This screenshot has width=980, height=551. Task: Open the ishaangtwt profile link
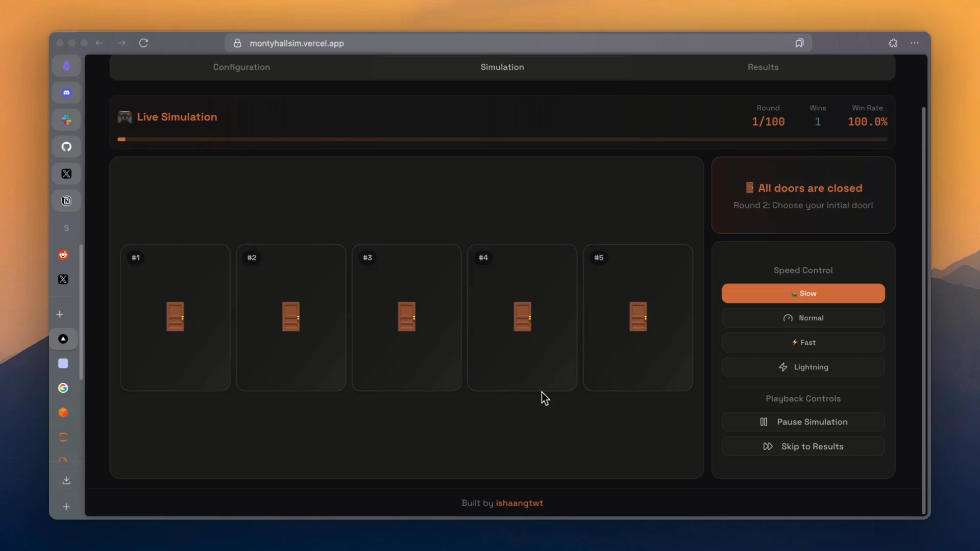pos(520,503)
